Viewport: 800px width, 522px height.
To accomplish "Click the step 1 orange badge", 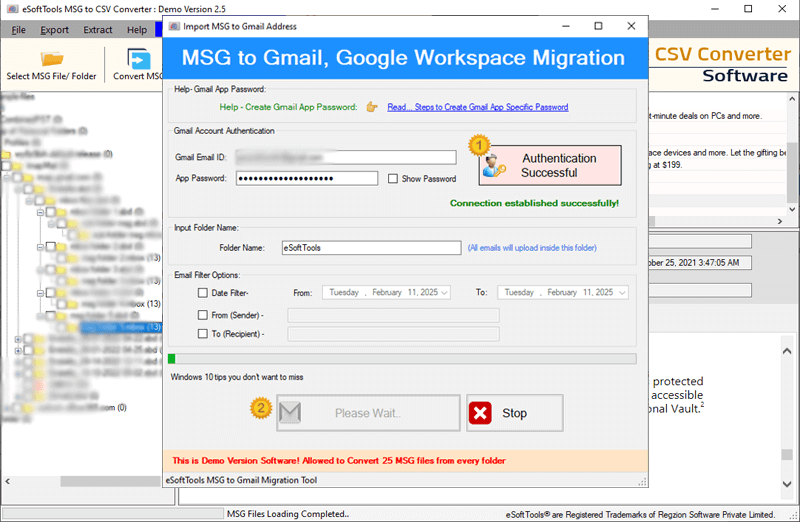I will pos(478,145).
